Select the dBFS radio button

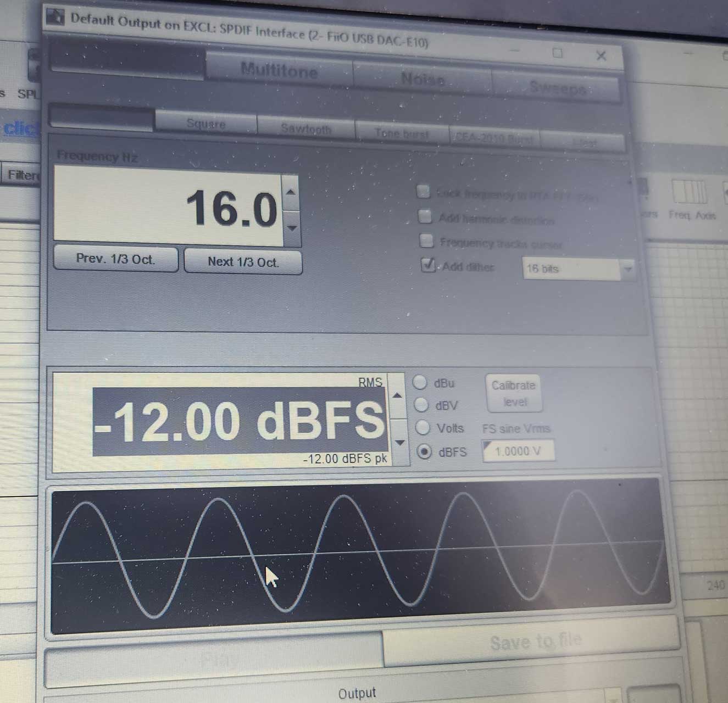click(424, 451)
